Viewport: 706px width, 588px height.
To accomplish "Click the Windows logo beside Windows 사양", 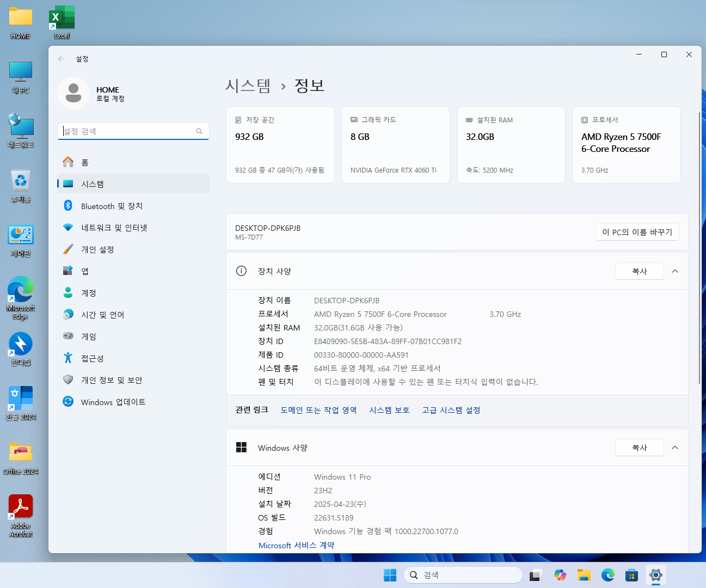I will pyautogui.click(x=242, y=448).
